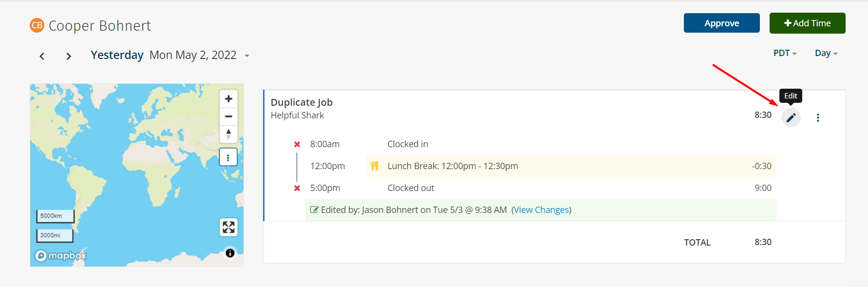Zoom out on the map

(228, 116)
